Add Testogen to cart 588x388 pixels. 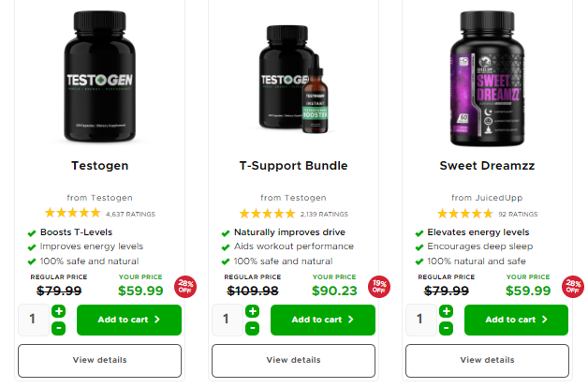tap(129, 320)
